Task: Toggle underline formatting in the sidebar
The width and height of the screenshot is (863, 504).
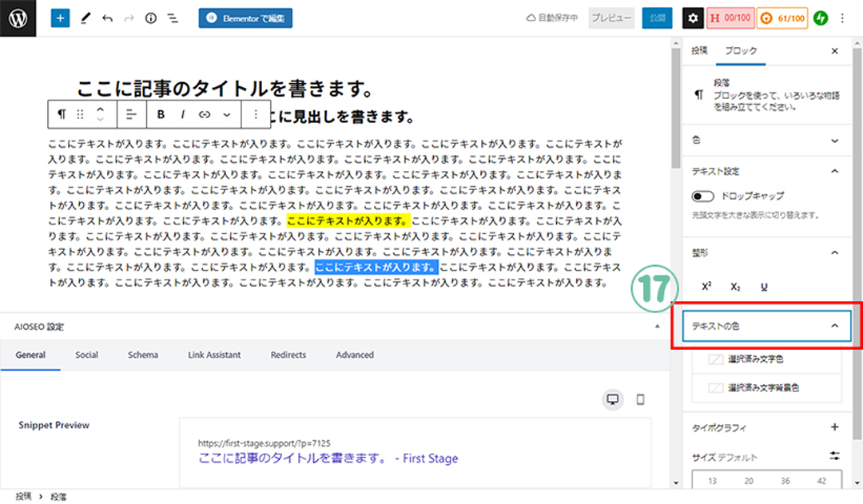Action: pos(764,287)
